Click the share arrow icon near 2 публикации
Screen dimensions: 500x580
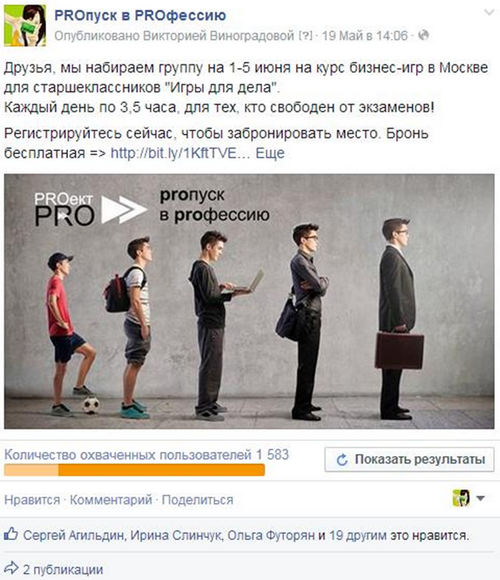11,567
